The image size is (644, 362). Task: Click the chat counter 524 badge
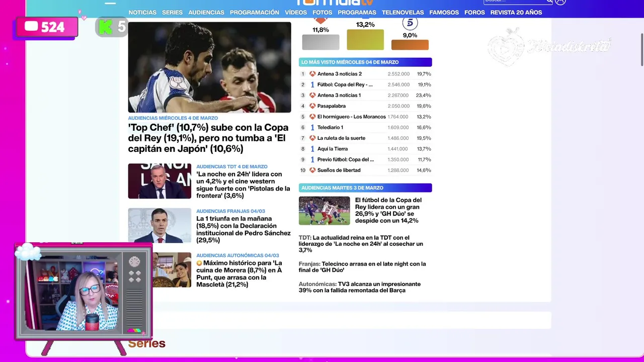click(x=47, y=27)
